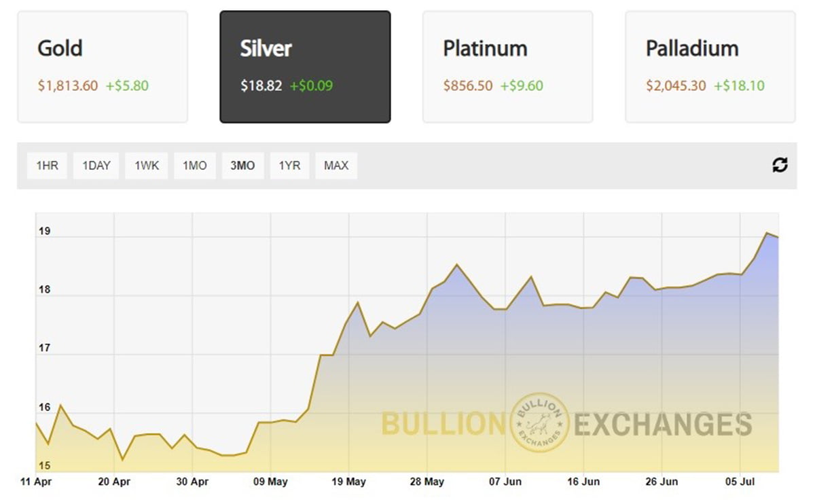This screenshot has width=815, height=504.
Task: Click the refresh icon to reload chart data
Action: tap(780, 165)
